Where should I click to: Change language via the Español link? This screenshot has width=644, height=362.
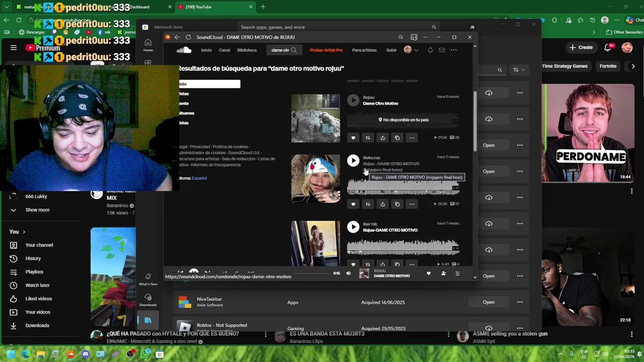pos(199,178)
